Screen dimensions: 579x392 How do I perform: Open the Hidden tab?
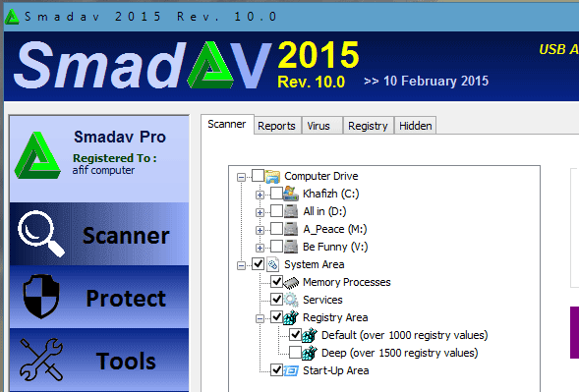(x=416, y=126)
